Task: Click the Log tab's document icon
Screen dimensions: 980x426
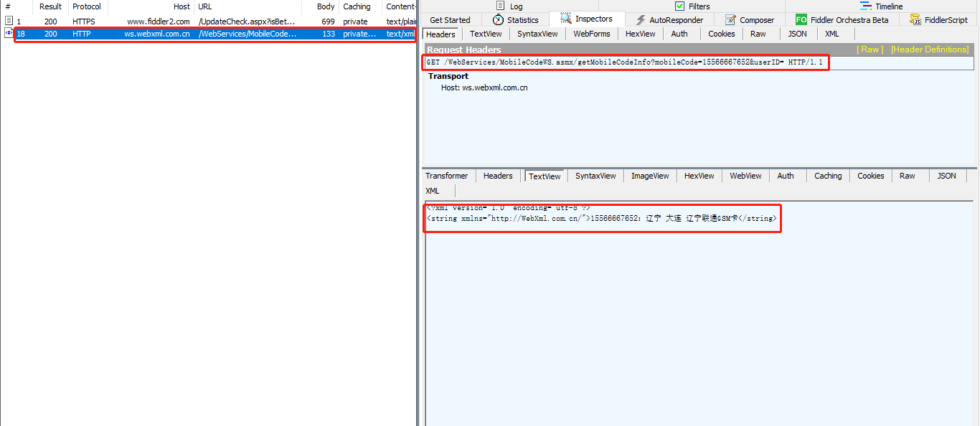Action: click(x=501, y=6)
